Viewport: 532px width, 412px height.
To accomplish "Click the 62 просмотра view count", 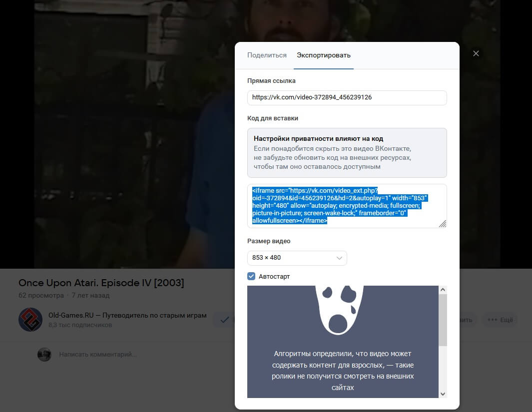I will tap(41, 296).
